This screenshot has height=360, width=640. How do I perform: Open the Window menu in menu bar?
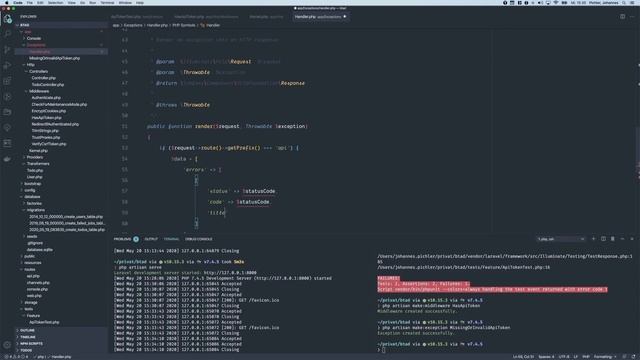point(125,2)
